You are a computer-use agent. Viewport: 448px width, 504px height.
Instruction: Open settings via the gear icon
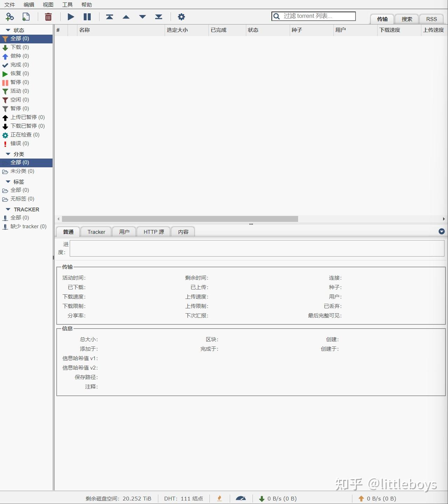click(x=181, y=16)
